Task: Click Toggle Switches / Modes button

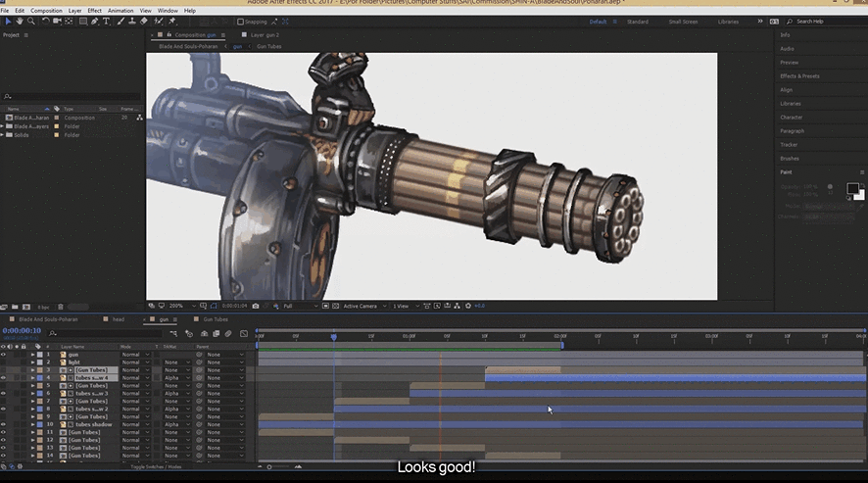Action: [x=155, y=467]
